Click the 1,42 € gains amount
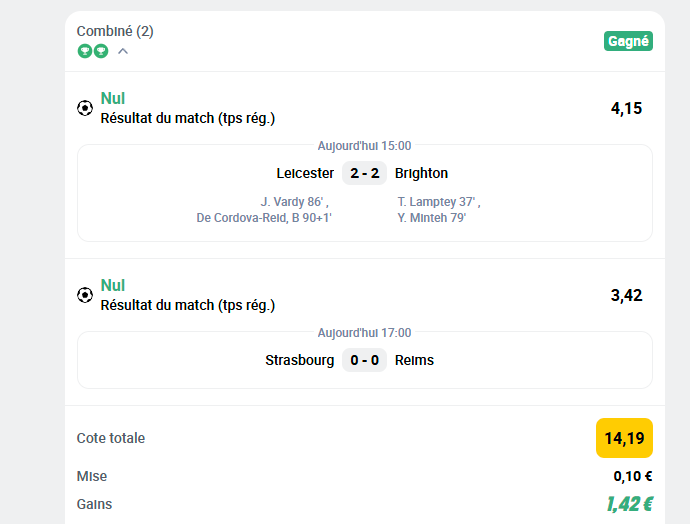Viewport: 690px width, 524px height. click(x=629, y=504)
